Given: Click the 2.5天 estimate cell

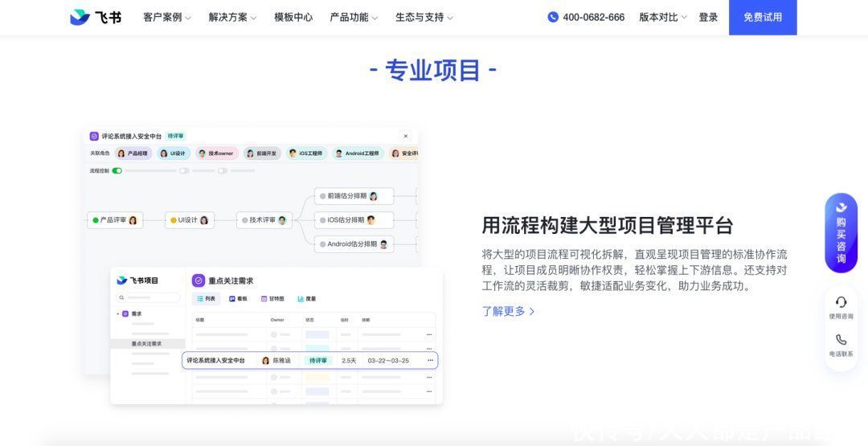Looking at the screenshot, I should [349, 361].
